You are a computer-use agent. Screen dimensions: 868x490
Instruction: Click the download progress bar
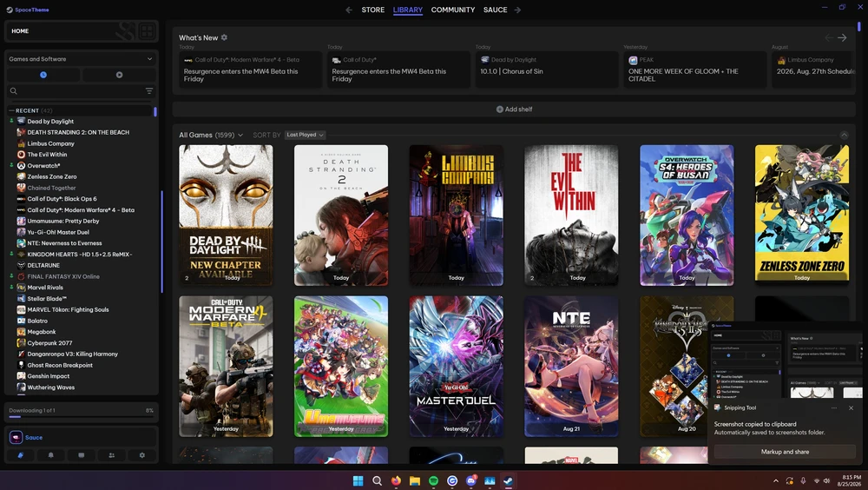click(x=81, y=417)
